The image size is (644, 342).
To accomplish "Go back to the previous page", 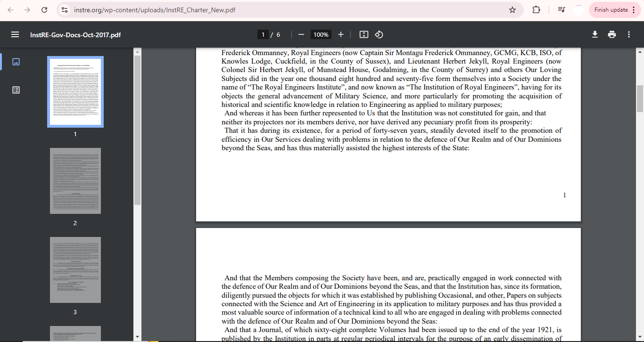I will (x=10, y=10).
